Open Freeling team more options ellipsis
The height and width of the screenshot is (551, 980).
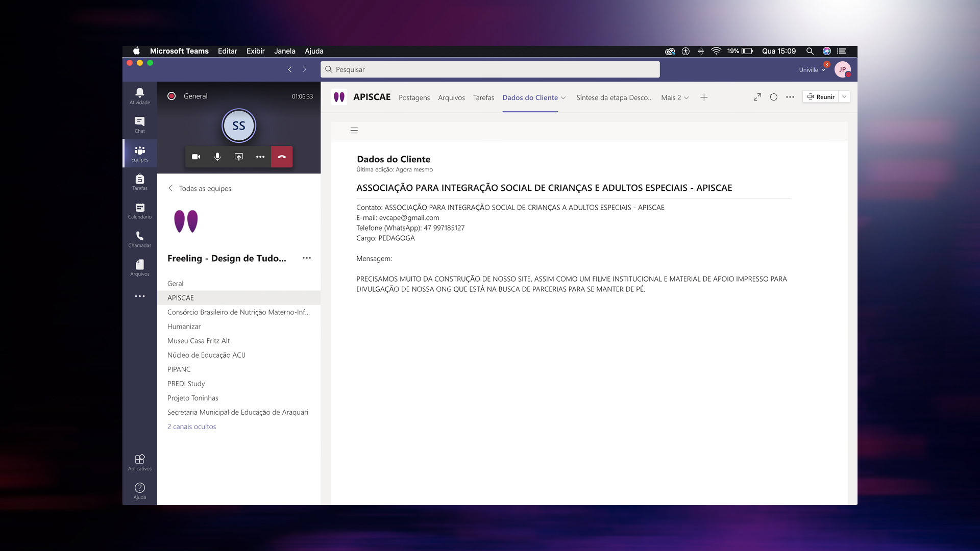coord(307,258)
